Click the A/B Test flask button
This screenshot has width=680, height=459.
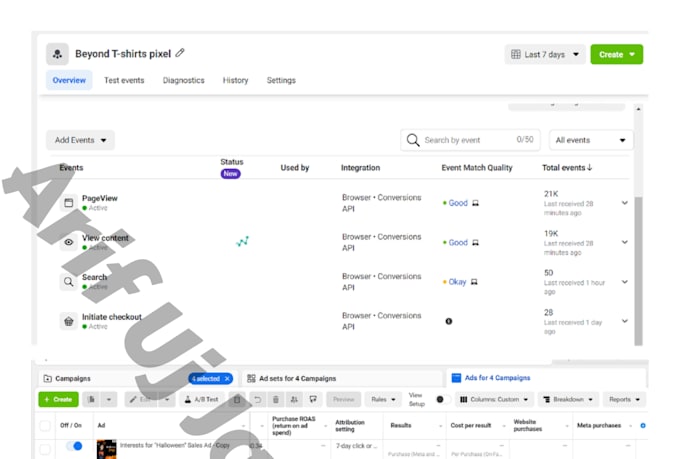pyautogui.click(x=202, y=399)
